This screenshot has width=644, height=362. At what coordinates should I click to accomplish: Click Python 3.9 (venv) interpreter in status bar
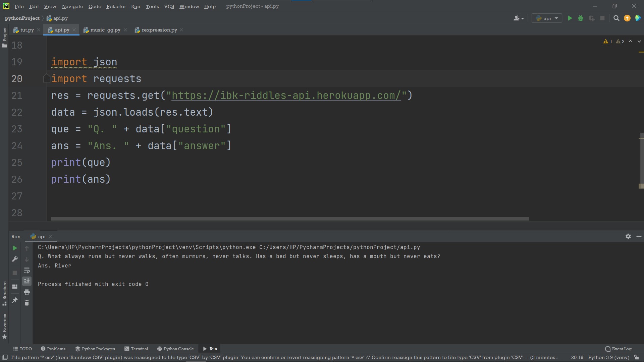point(608,357)
